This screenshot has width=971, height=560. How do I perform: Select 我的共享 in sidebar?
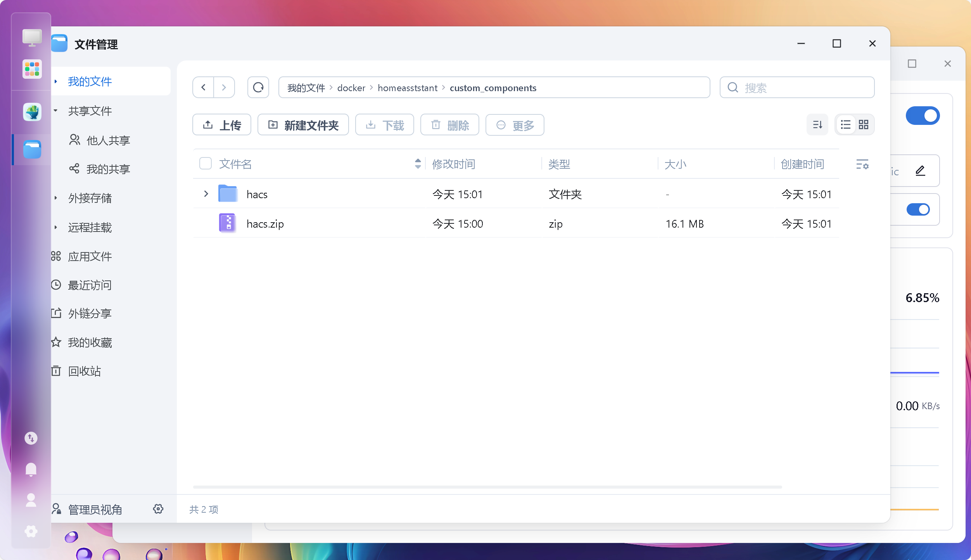[x=99, y=169]
